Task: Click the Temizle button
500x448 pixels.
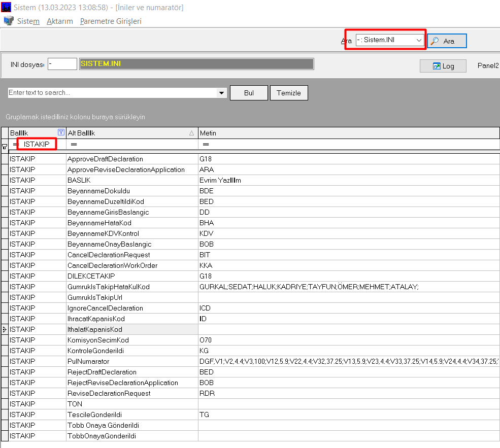Action: click(289, 93)
